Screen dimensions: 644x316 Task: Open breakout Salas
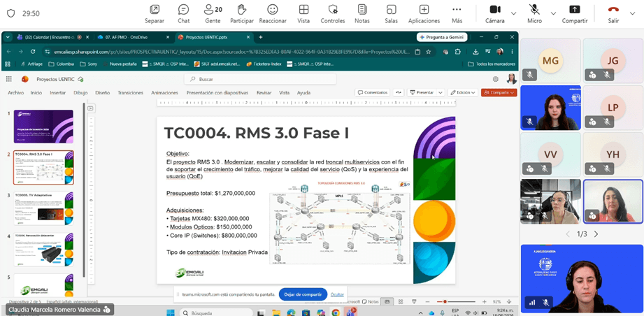click(391, 13)
